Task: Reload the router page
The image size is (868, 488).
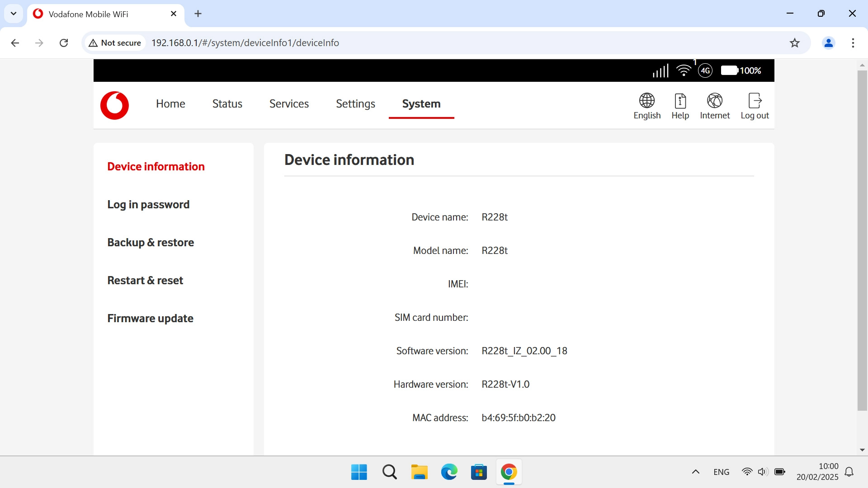Action: [64, 43]
